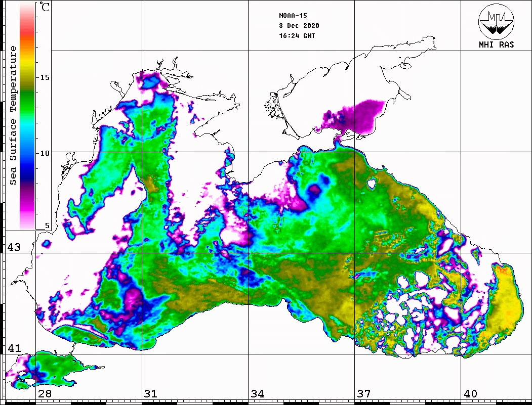Viewport: 532px width, 405px height.
Task: Click longitude label 34
Action: [258, 393]
